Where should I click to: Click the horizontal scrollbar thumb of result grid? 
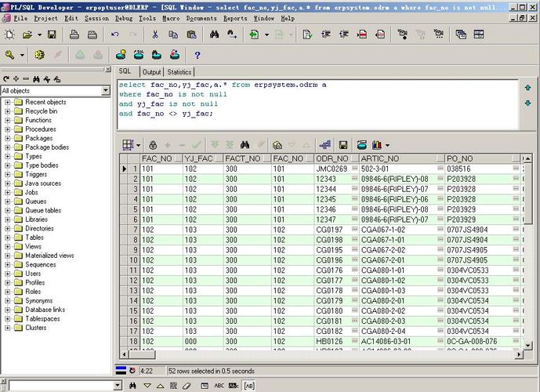(x=142, y=354)
